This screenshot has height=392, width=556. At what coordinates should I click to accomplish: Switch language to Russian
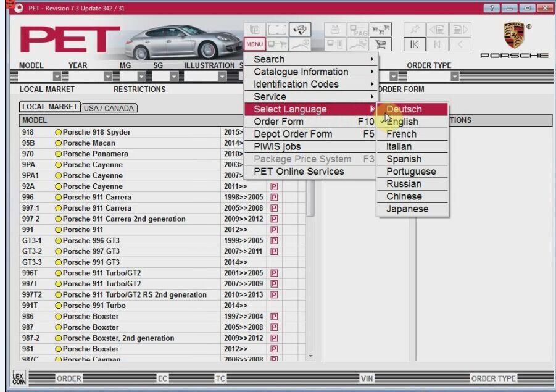click(412, 184)
